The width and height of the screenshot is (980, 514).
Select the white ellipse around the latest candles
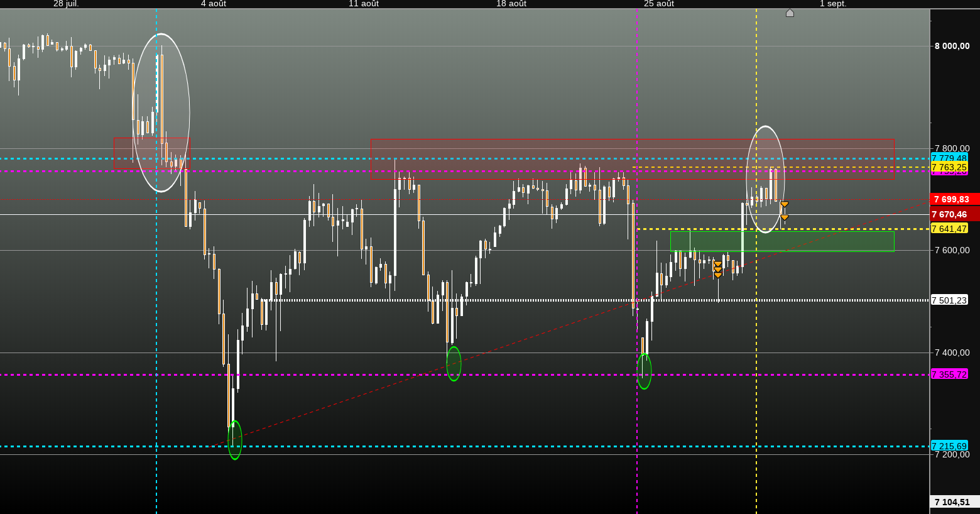tap(766, 179)
